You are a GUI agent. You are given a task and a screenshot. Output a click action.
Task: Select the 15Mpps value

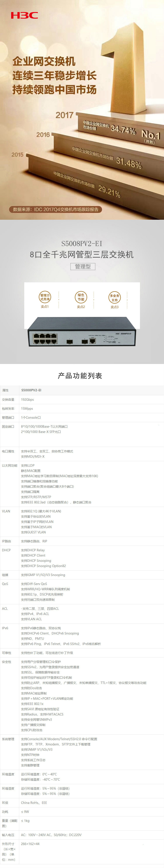(x=27, y=408)
